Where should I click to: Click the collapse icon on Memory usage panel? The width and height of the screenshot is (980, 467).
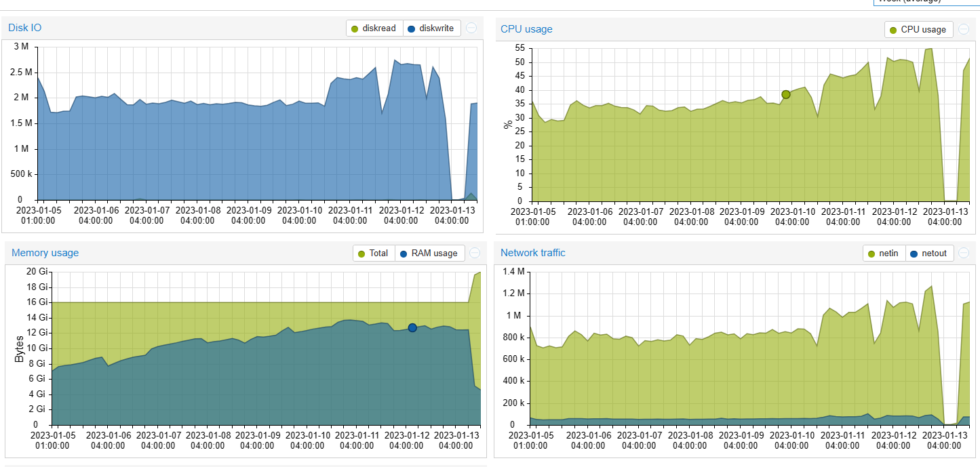(474, 253)
